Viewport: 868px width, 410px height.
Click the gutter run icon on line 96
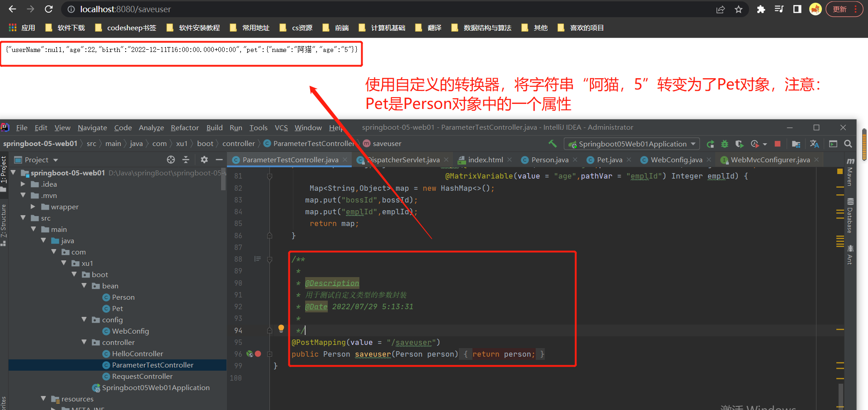(250, 354)
